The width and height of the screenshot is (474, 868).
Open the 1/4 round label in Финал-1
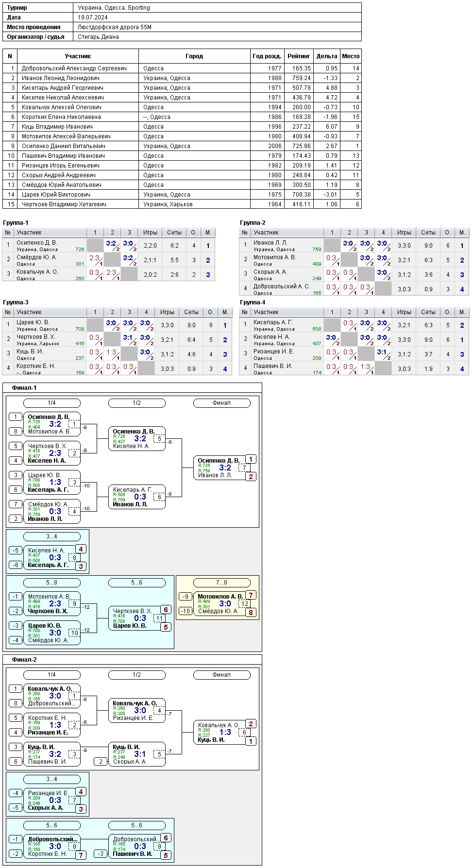coord(52,403)
